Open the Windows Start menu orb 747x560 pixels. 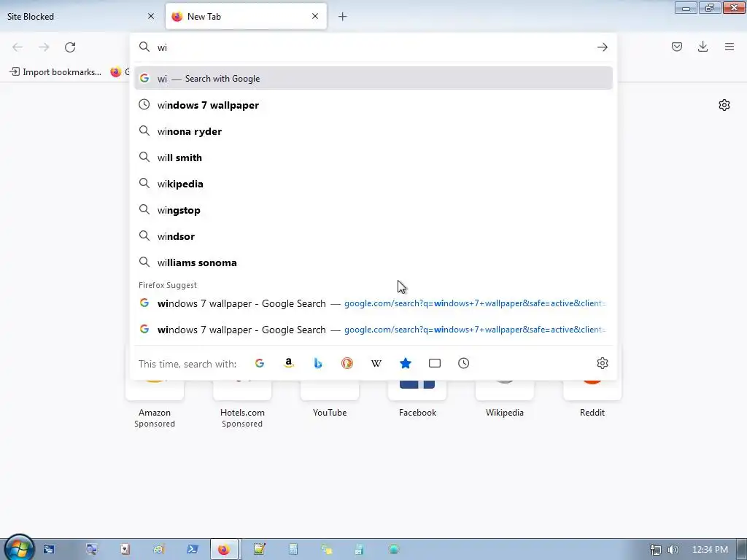19,548
